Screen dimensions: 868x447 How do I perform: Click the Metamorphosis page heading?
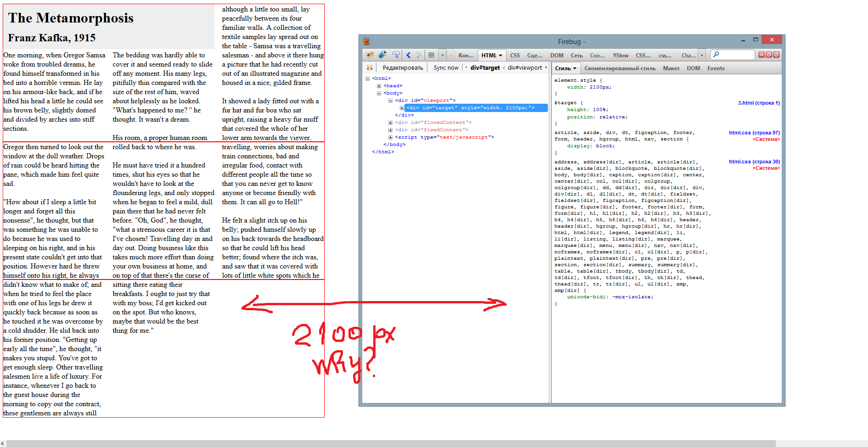[71, 18]
